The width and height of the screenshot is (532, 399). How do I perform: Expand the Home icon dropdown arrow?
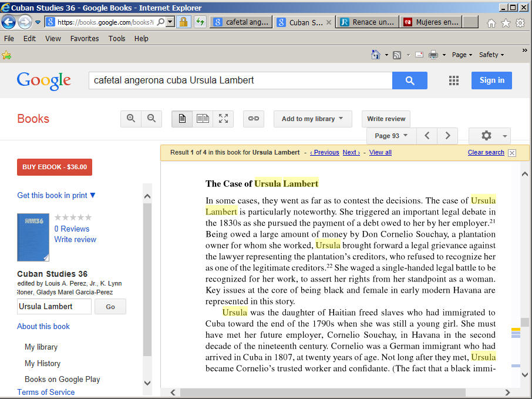[x=386, y=55]
